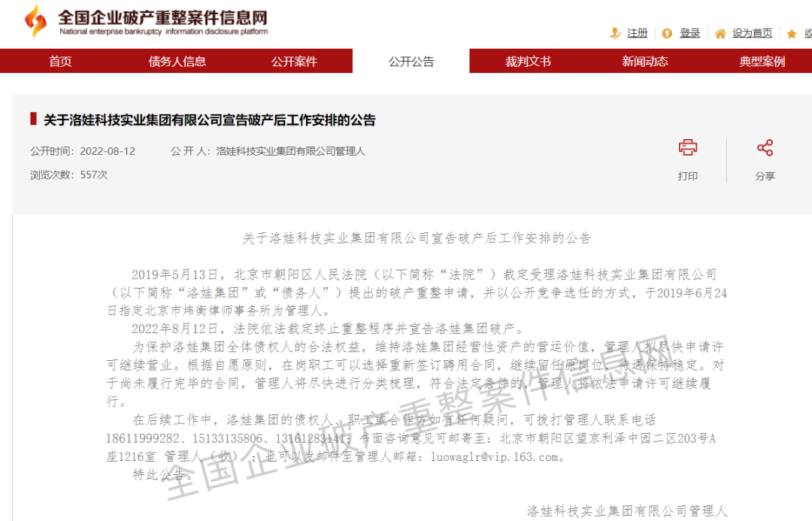The height and width of the screenshot is (521, 812).
Task: Click the paragraph starting 2022年8月12日
Action: [329, 329]
